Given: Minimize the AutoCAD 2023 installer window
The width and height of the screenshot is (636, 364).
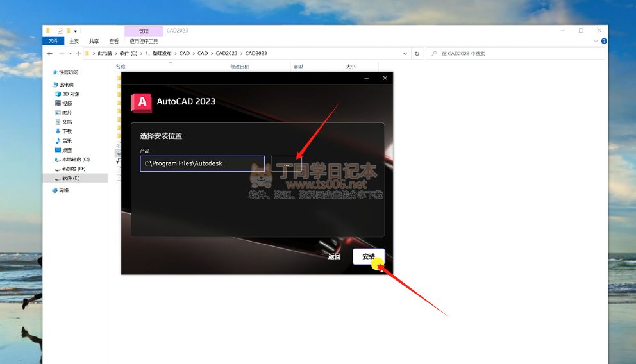Looking at the screenshot, I should click(x=366, y=78).
